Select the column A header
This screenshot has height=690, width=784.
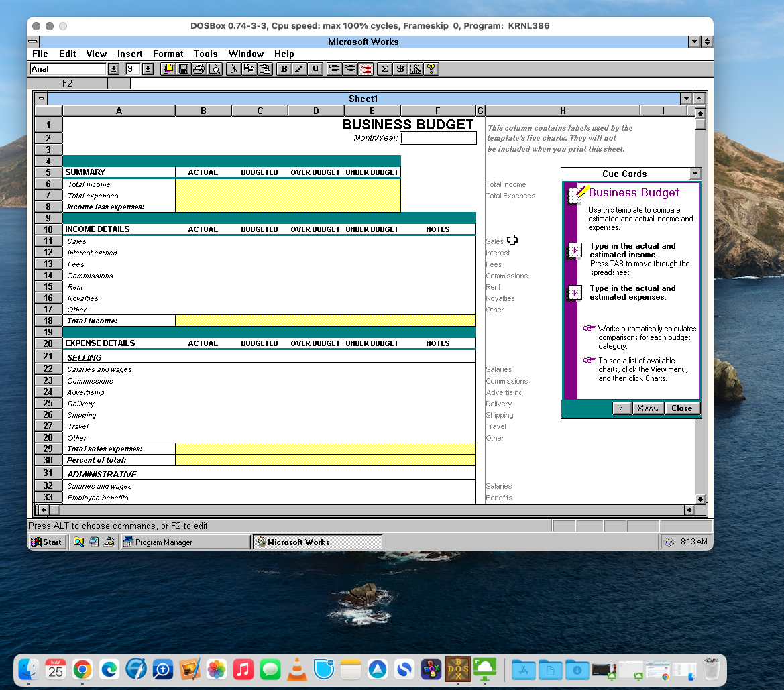119,111
